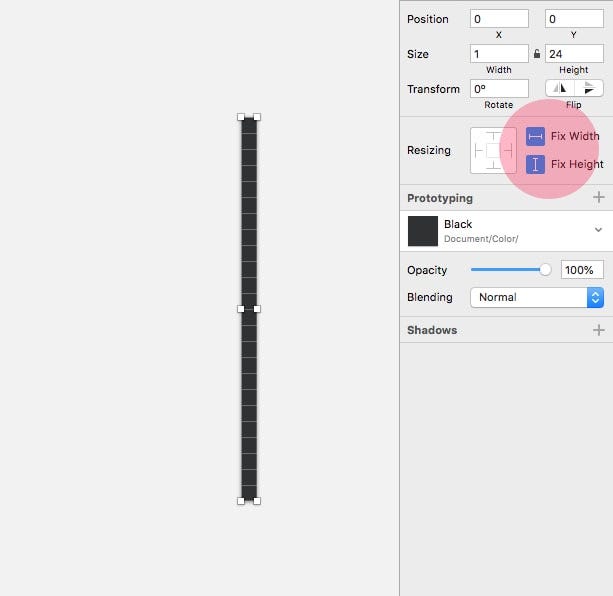Click the Shadows section header
Screen dimensions: 613x596
tap(432, 330)
